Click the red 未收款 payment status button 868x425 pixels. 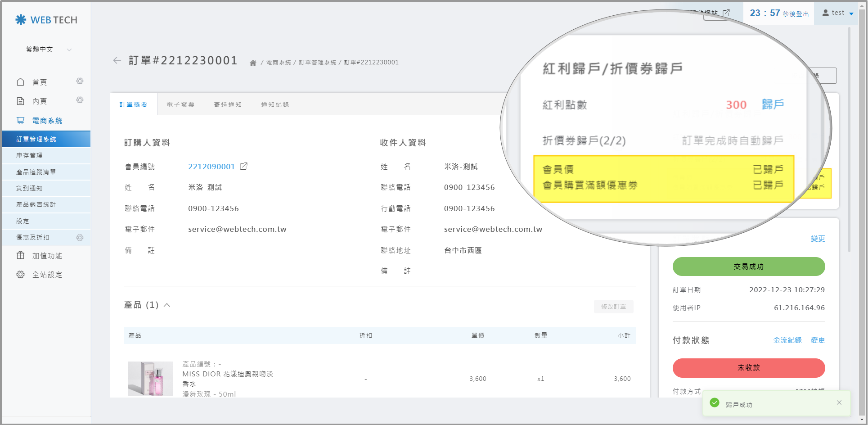point(748,368)
